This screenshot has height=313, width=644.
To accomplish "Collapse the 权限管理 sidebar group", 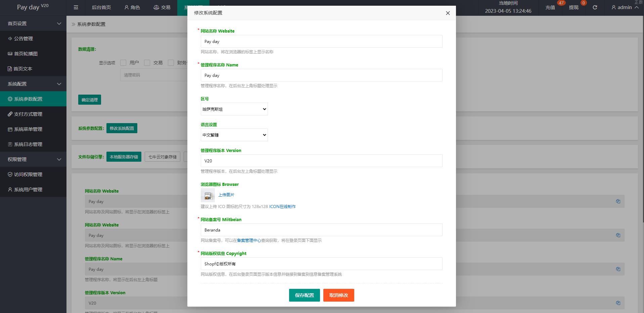I will tap(33, 159).
